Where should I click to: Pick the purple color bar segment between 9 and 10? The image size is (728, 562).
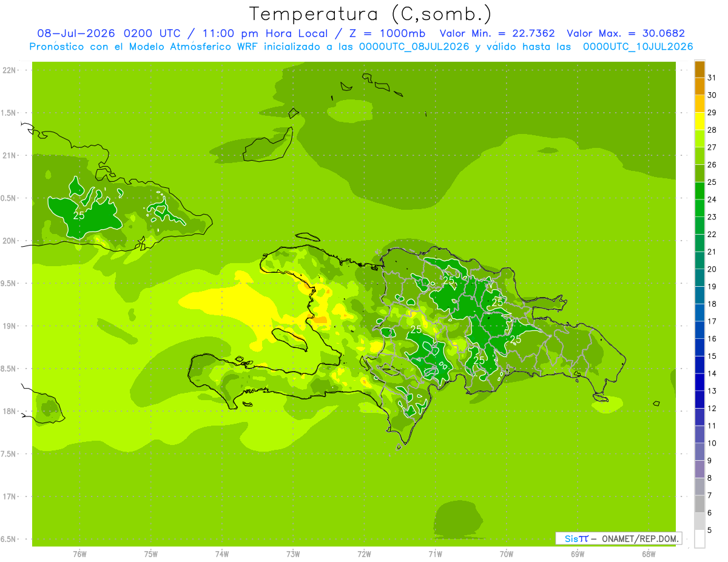coord(699,452)
